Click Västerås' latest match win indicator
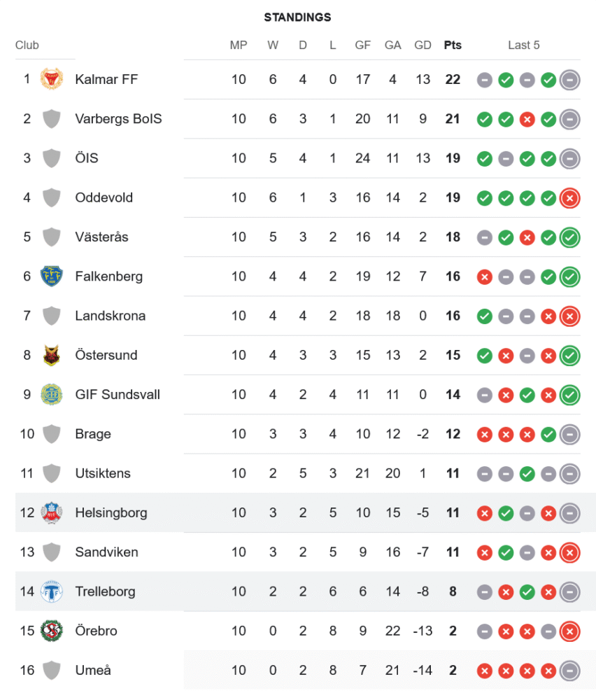This screenshot has width=596, height=700. pyautogui.click(x=570, y=237)
